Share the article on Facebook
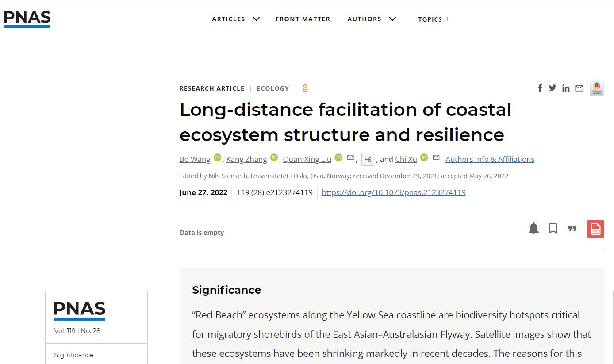The height and width of the screenshot is (364, 614). [540, 88]
